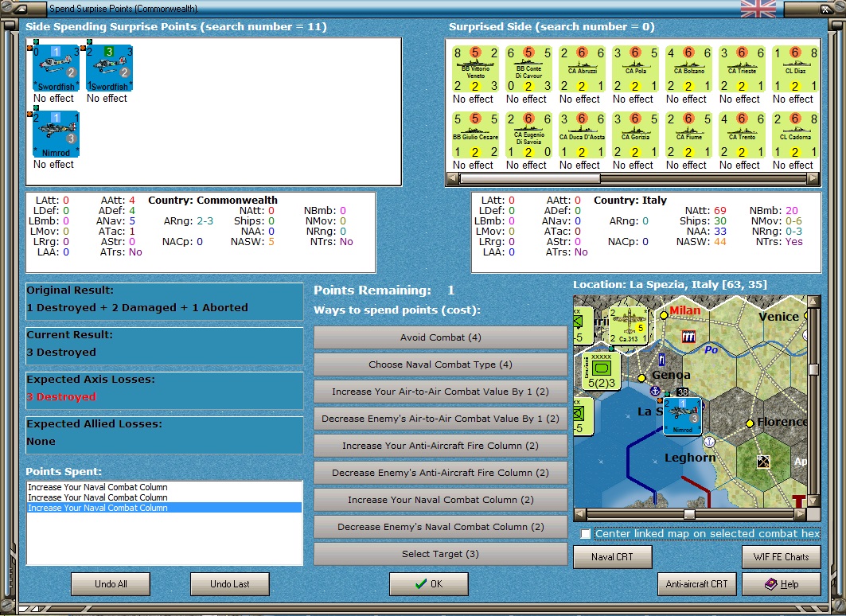Select the BB Conte Di Cavour counter
Viewport: 846px width, 616px height.
coord(528,69)
